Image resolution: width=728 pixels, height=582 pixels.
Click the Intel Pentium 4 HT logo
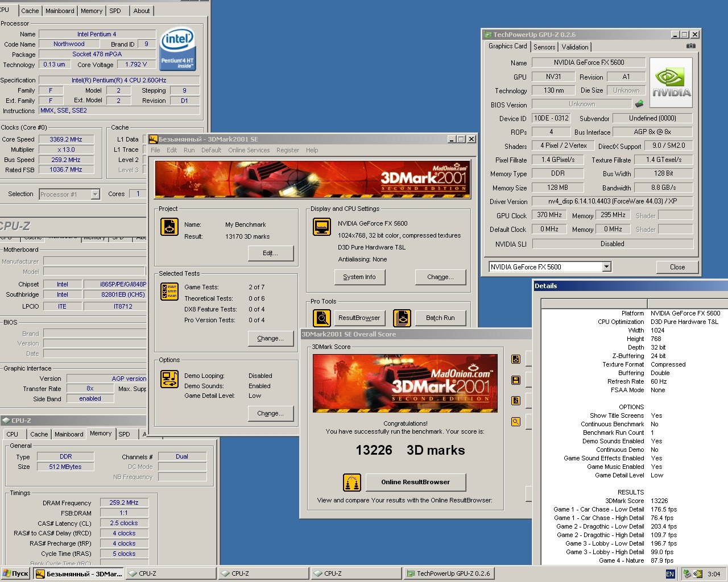click(x=177, y=49)
